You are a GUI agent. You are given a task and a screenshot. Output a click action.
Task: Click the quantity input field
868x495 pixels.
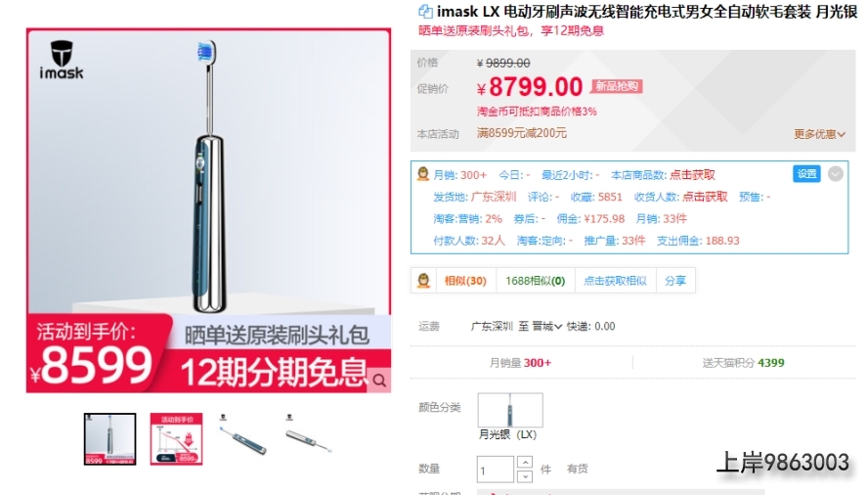(495, 470)
